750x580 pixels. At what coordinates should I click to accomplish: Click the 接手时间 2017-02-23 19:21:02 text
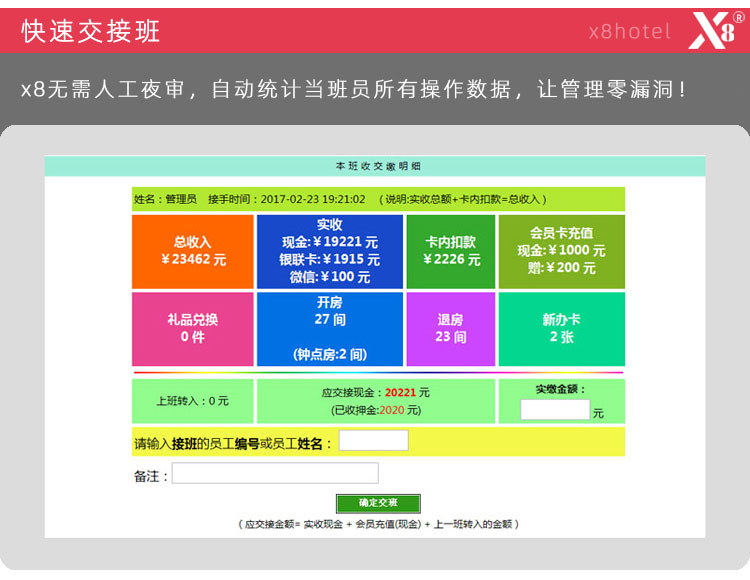click(287, 199)
